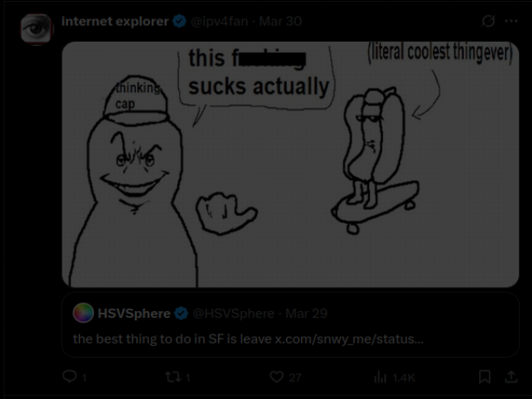
Task: Open the thinking cap meme image
Action: pos(291,165)
